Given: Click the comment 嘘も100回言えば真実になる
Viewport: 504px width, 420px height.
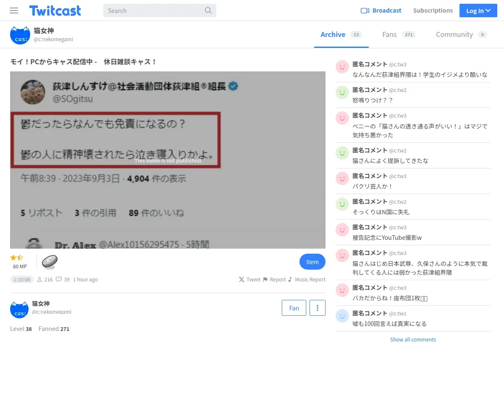Looking at the screenshot, I should (389, 323).
